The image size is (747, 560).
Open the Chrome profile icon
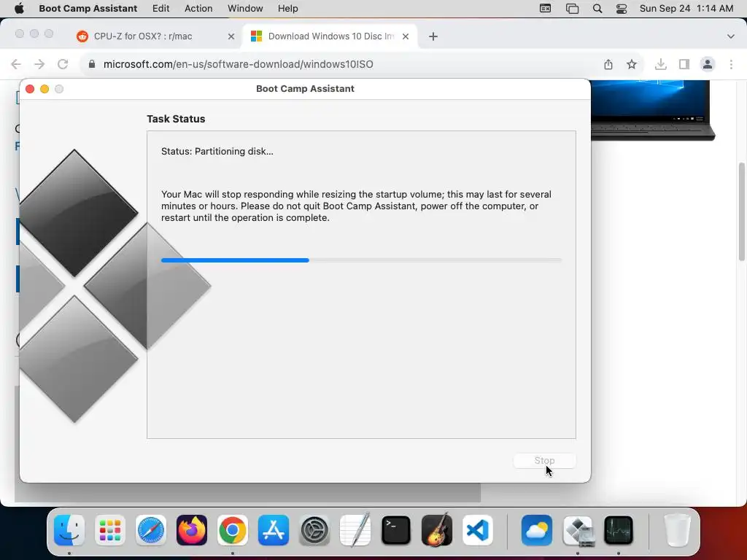708,64
